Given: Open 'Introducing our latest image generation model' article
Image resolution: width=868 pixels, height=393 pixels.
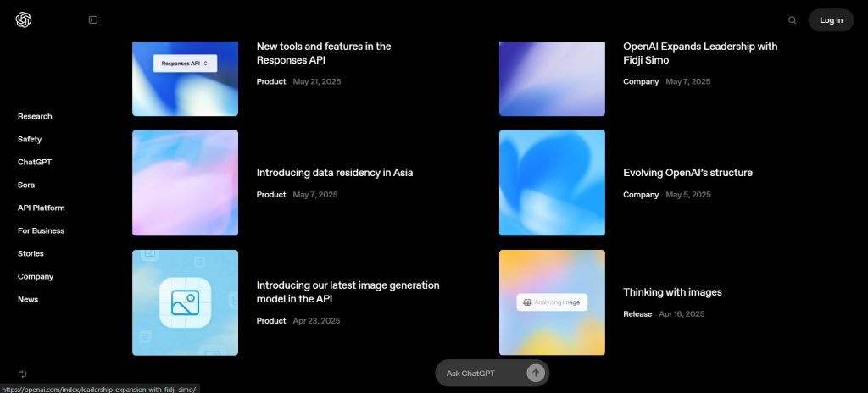Looking at the screenshot, I should 348,292.
